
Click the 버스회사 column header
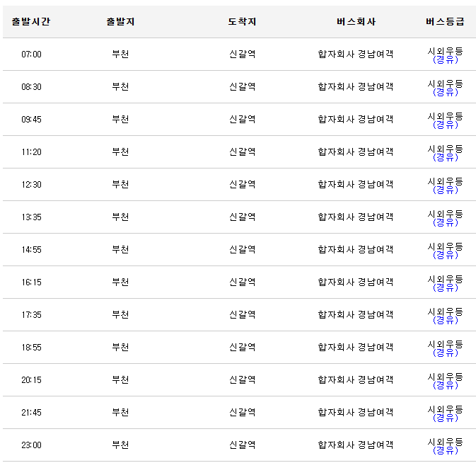tap(356, 21)
